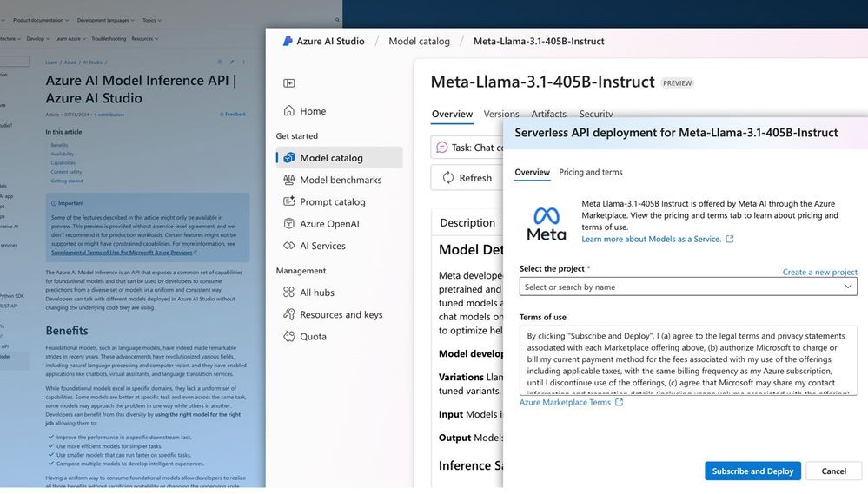This screenshot has width=868, height=494.
Task: Click the more options dots icon in docs page
Action: [x=243, y=62]
